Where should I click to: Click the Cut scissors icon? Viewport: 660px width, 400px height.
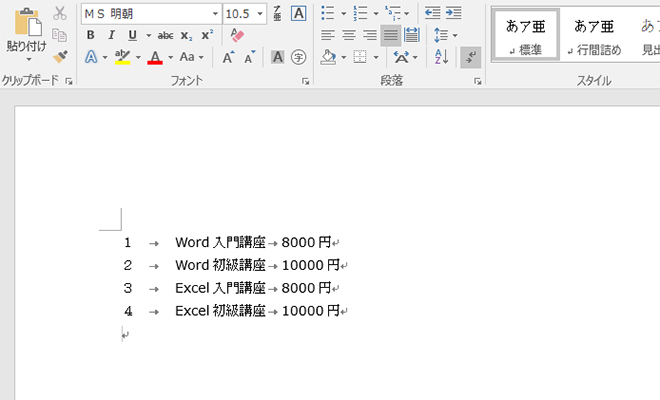[60, 13]
